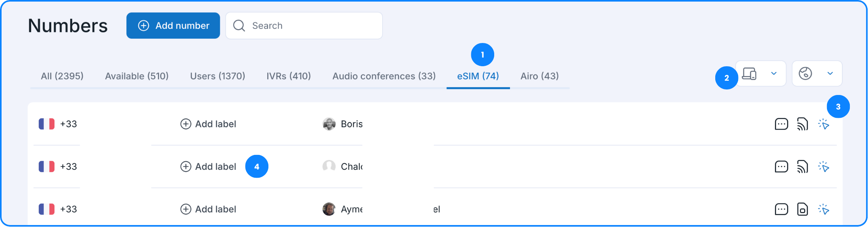Open the globe country filter dropdown
The width and height of the screenshot is (868, 227).
pos(817,74)
